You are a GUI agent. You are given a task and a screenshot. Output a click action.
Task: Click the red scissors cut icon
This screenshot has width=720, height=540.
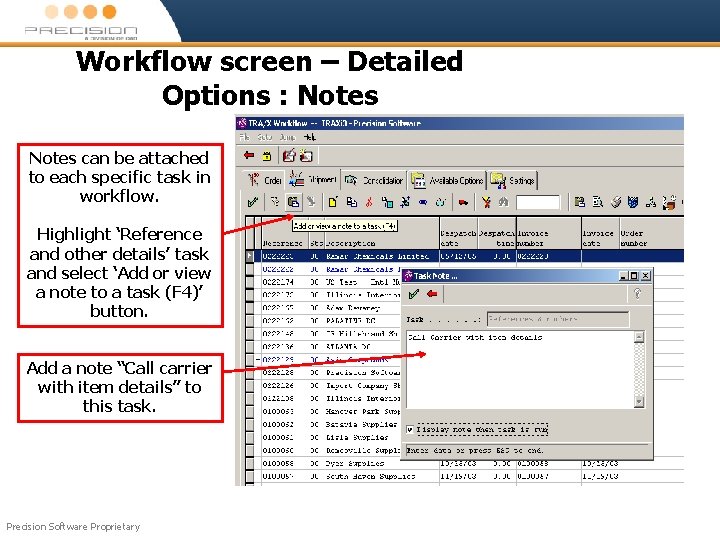369,202
